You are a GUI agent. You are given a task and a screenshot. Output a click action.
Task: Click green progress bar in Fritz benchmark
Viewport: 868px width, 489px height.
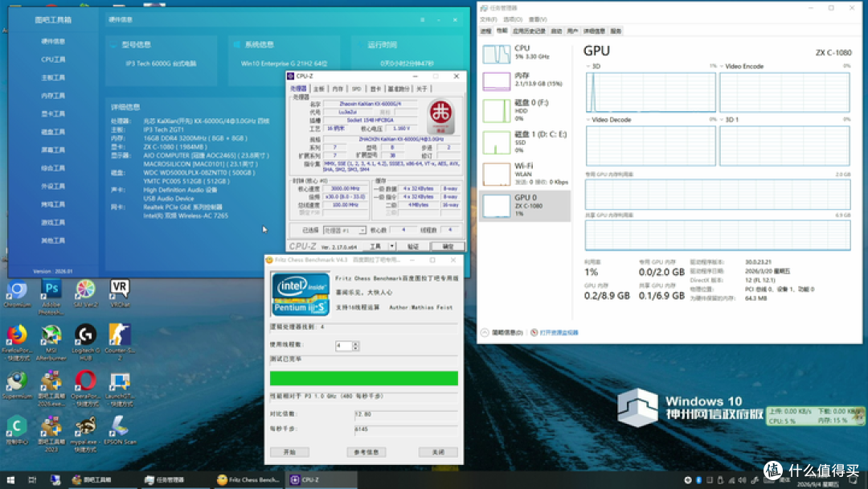pos(364,378)
